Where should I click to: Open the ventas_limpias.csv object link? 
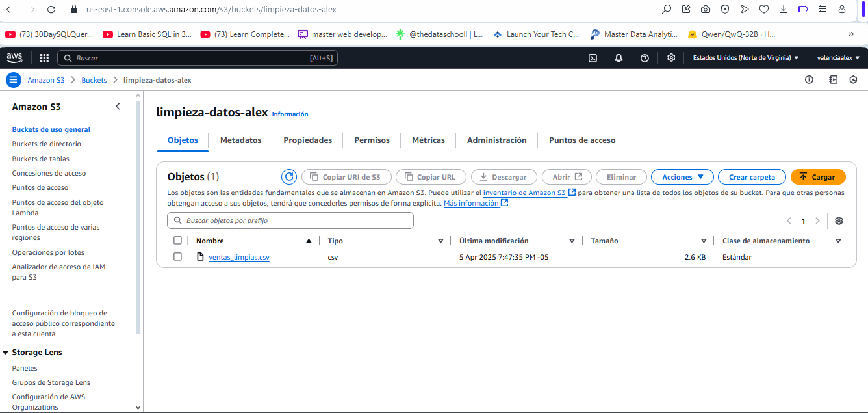pos(239,257)
